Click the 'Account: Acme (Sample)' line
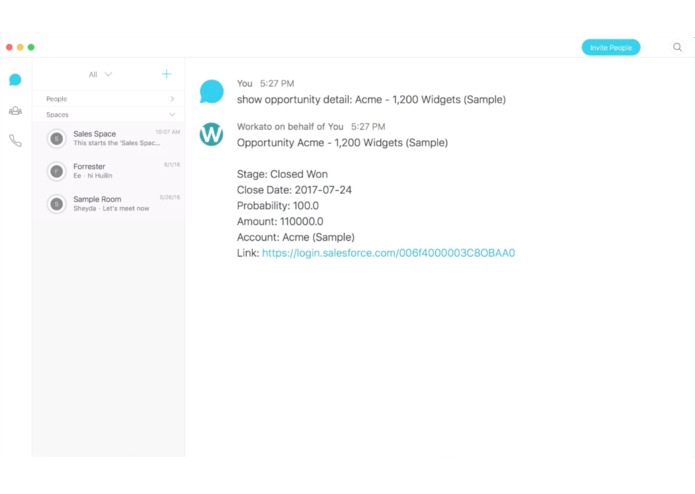This screenshot has width=695, height=494. pyautogui.click(x=296, y=237)
